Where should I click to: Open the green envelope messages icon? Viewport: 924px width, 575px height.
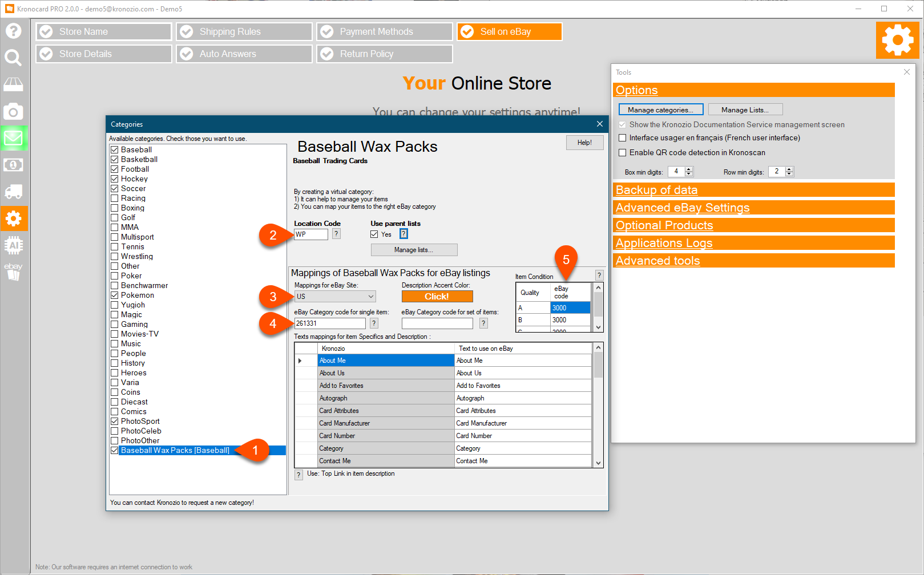click(13, 138)
